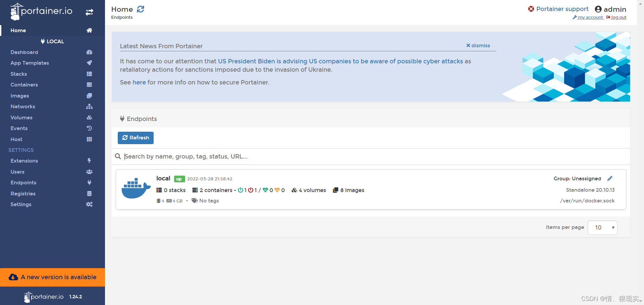
Task: Go to Containers menu item
Action: point(24,85)
